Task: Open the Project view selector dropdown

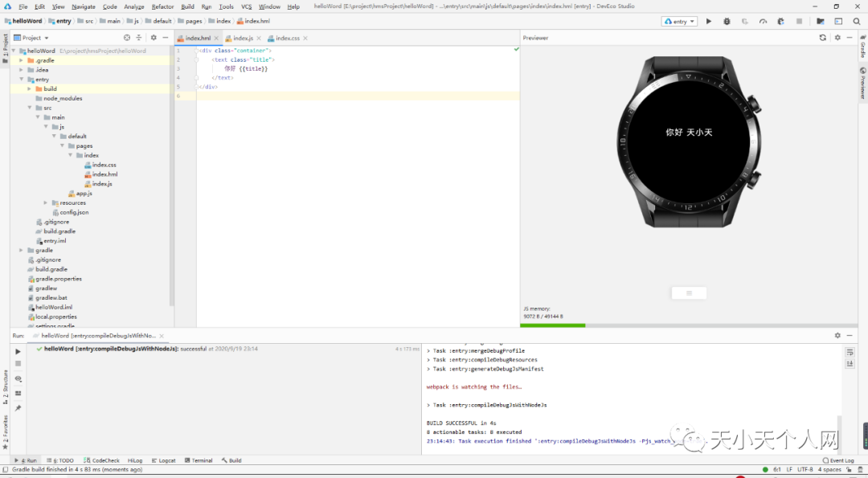Action: pyautogui.click(x=31, y=38)
